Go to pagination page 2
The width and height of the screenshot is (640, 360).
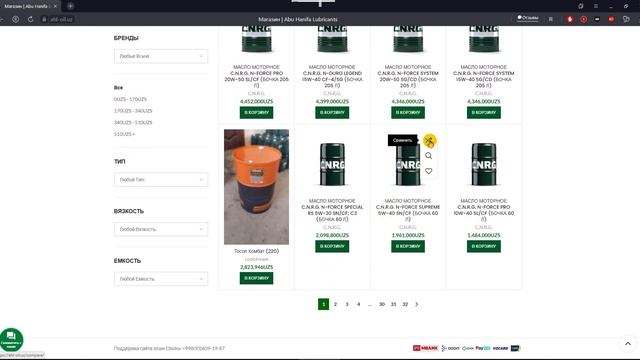point(335,304)
